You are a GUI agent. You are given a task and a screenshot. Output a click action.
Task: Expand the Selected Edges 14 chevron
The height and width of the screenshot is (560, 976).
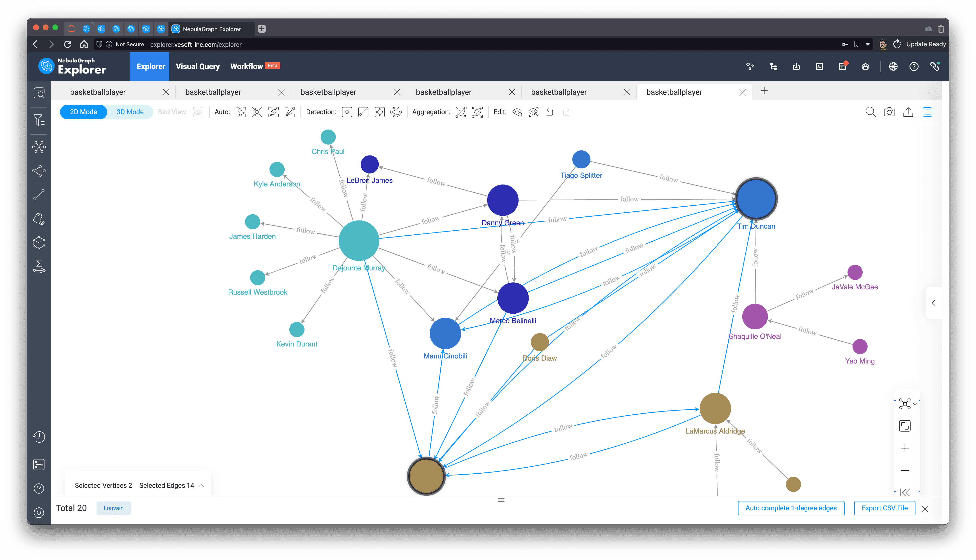(x=201, y=485)
